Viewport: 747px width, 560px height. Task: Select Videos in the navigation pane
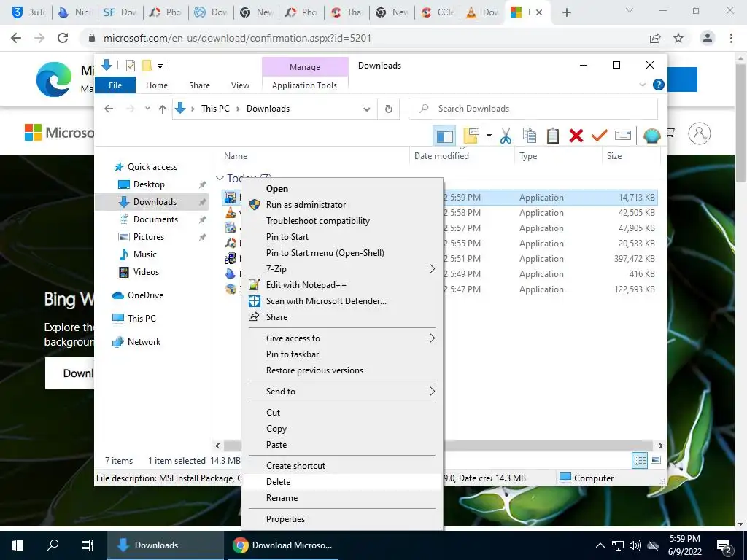click(x=146, y=272)
